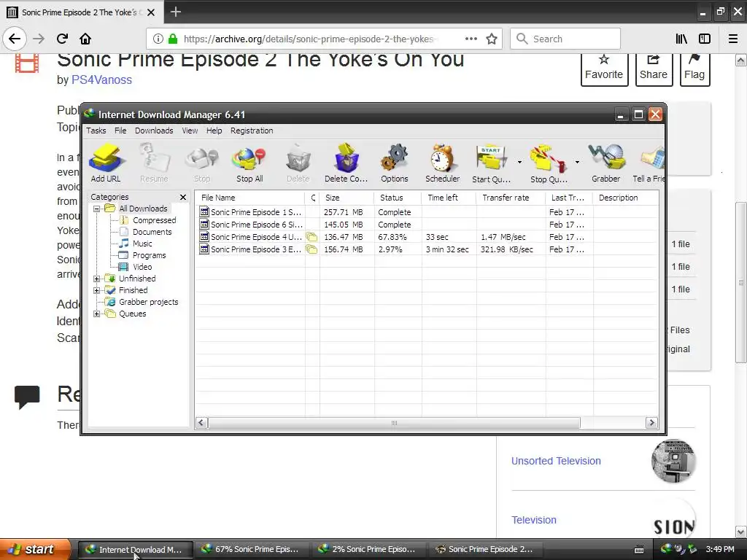Click the greyed Delete toolbar icon
Screen dimensions: 747x560
click(298, 163)
